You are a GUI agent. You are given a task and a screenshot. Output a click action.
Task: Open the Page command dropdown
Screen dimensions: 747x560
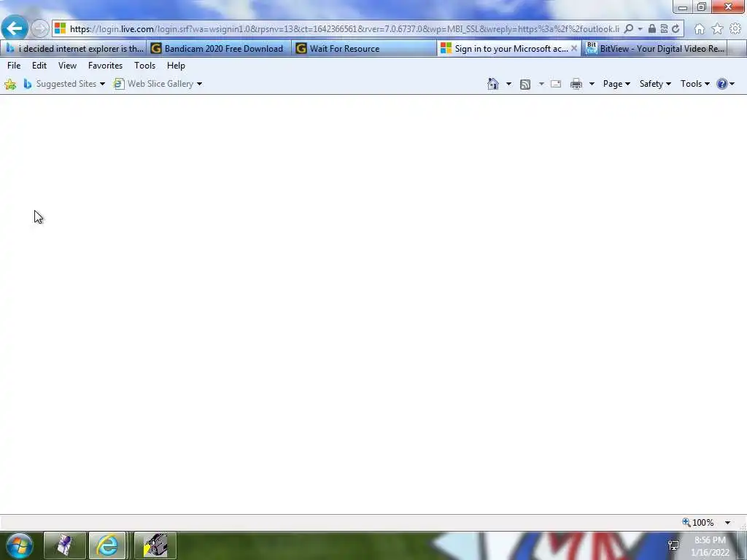(616, 84)
